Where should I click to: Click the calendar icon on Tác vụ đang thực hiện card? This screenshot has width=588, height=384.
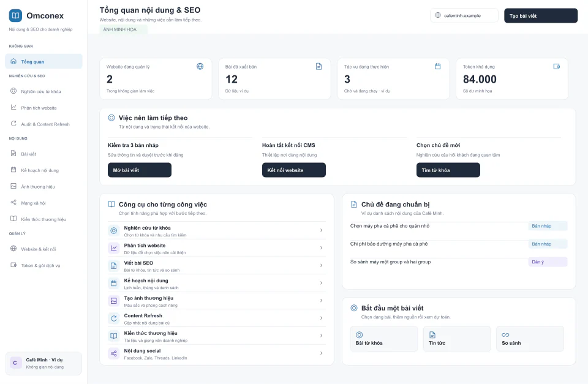tap(437, 66)
